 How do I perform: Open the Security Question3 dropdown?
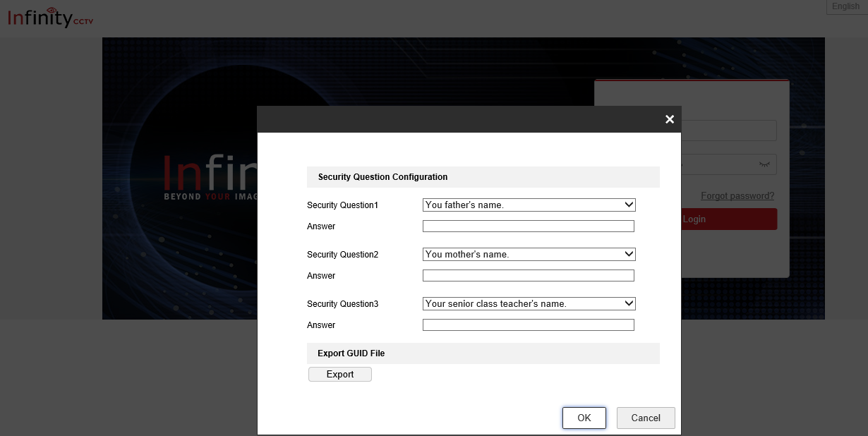(x=529, y=304)
